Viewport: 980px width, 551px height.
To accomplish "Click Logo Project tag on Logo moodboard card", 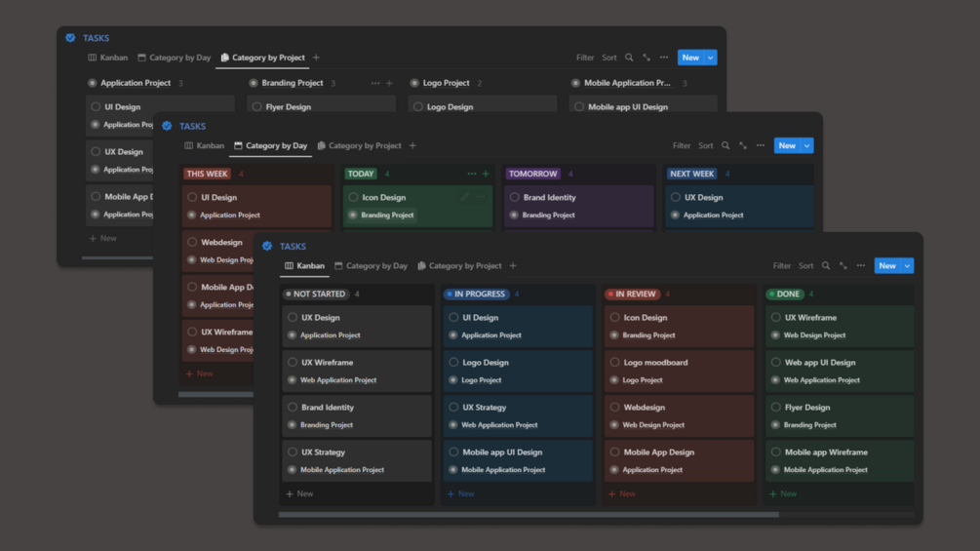I will [x=643, y=379].
